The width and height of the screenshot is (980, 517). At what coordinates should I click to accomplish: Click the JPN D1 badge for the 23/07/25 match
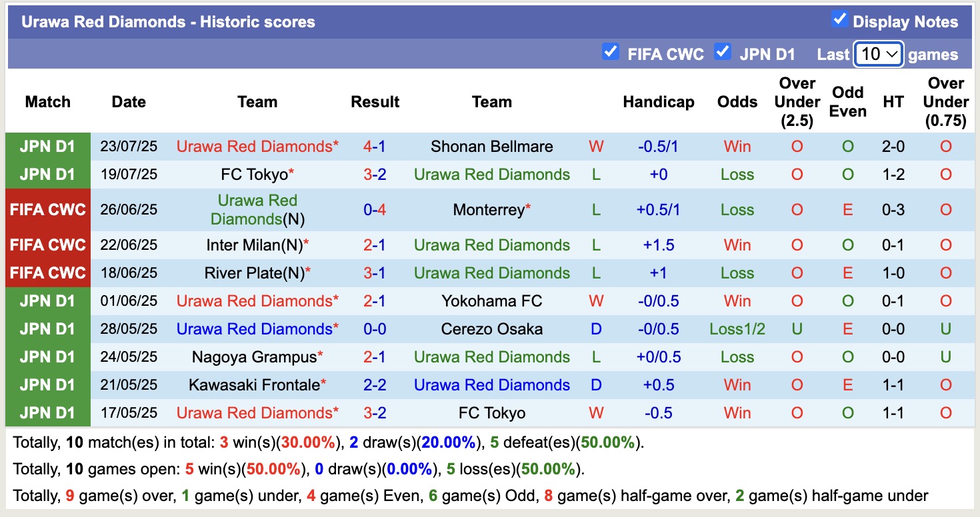pos(47,146)
